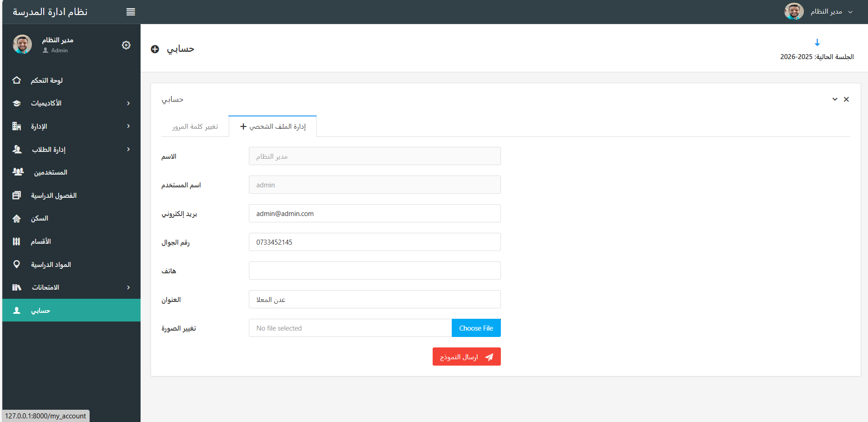
Task: Submit the form with ارسال النموذج
Action: (x=466, y=357)
